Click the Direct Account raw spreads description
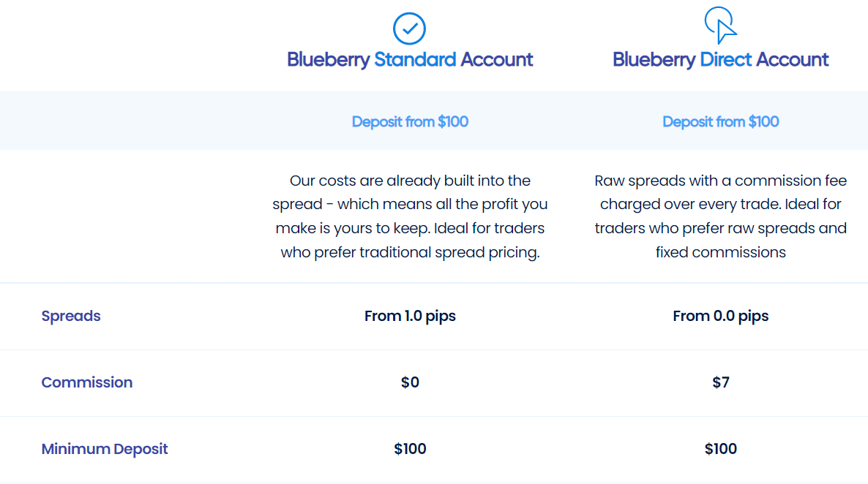Viewport: 868px width, 484px height. 720,216
